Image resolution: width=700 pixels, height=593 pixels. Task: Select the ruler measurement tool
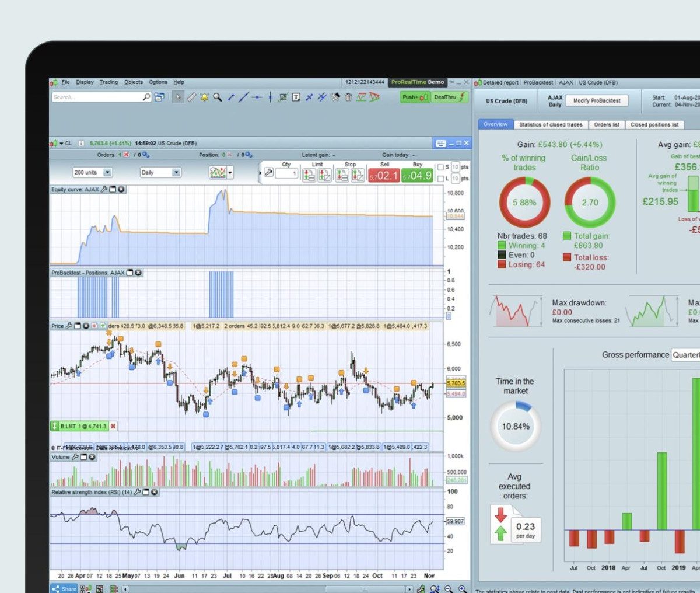tap(191, 97)
